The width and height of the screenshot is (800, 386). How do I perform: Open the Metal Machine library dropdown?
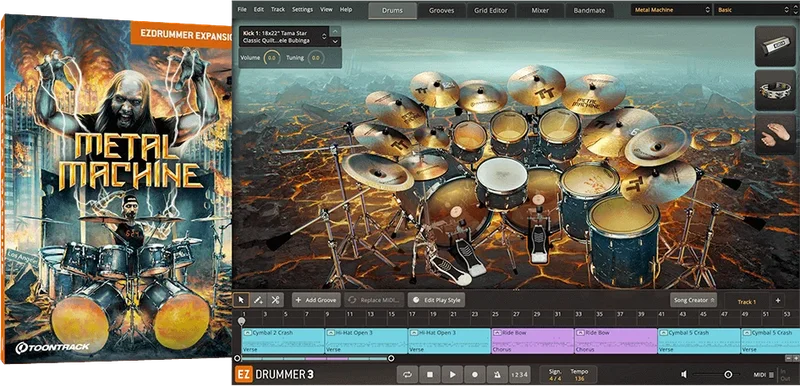coord(671,10)
